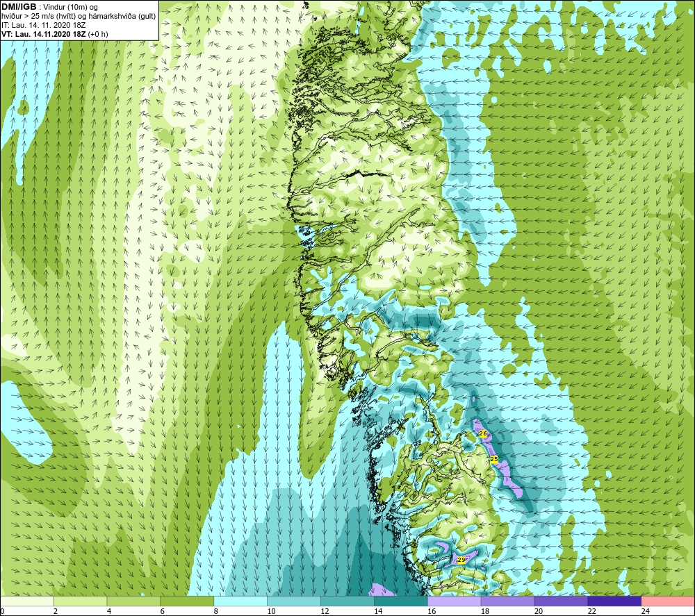Click scale value 8 below color bar
This screenshot has height=616, width=695.
(216, 611)
